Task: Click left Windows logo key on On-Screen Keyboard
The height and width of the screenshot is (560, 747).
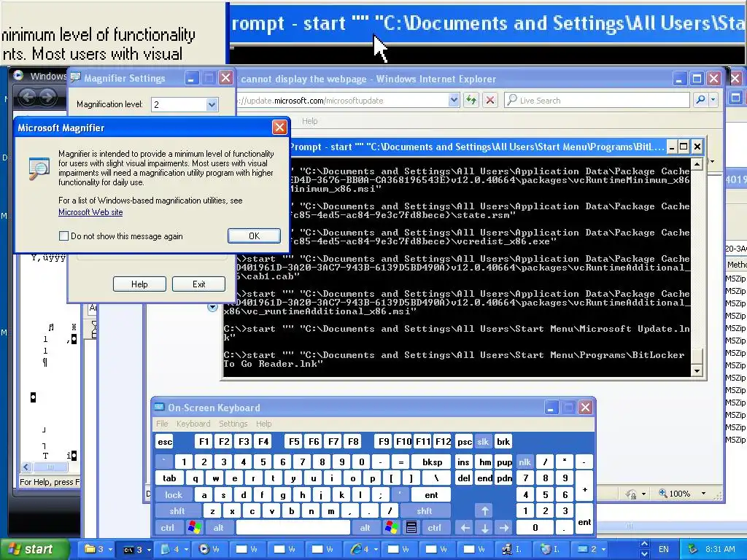Action: click(x=194, y=528)
